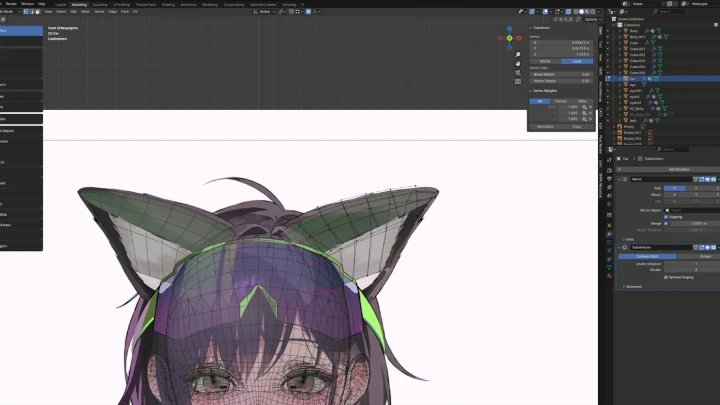Toggle Subdivision modifier on-cage triangle icon
The image size is (720, 405).
[696, 248]
